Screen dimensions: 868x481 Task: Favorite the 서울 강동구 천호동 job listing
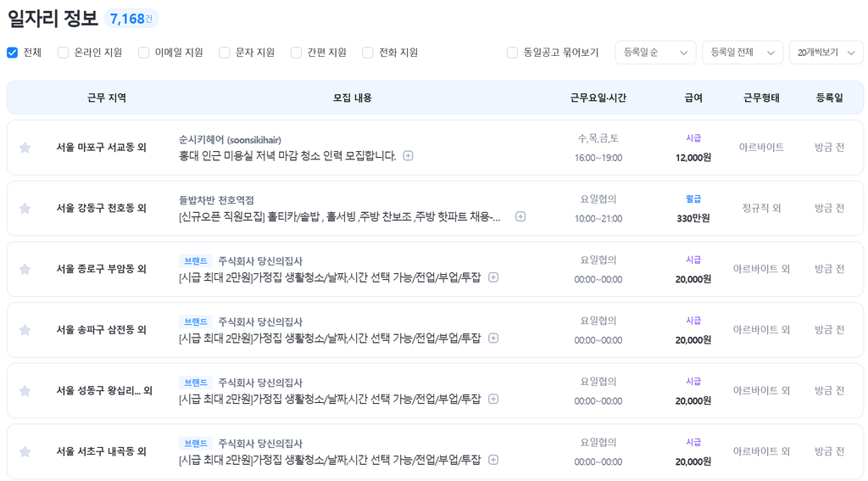25,209
